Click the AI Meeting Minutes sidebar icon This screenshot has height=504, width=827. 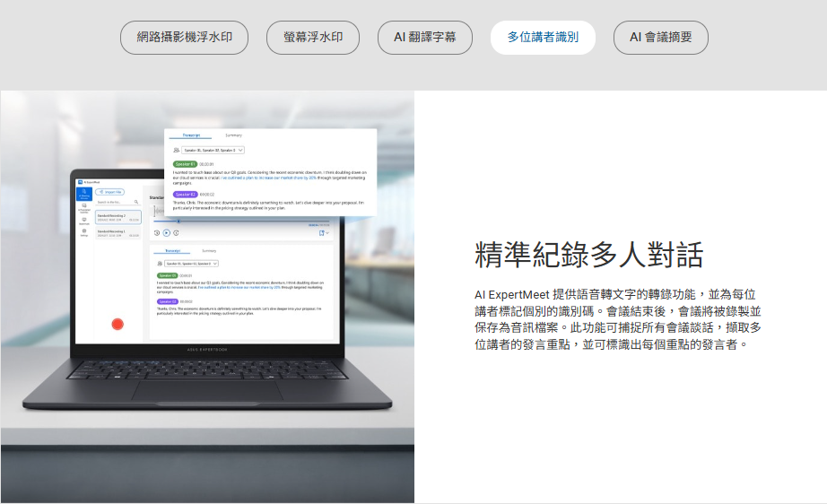[x=84, y=194]
